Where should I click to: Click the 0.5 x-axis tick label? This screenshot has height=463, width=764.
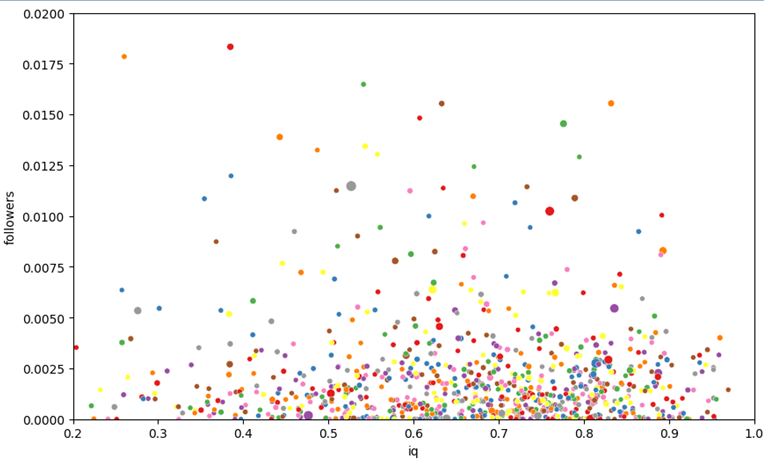click(x=328, y=433)
